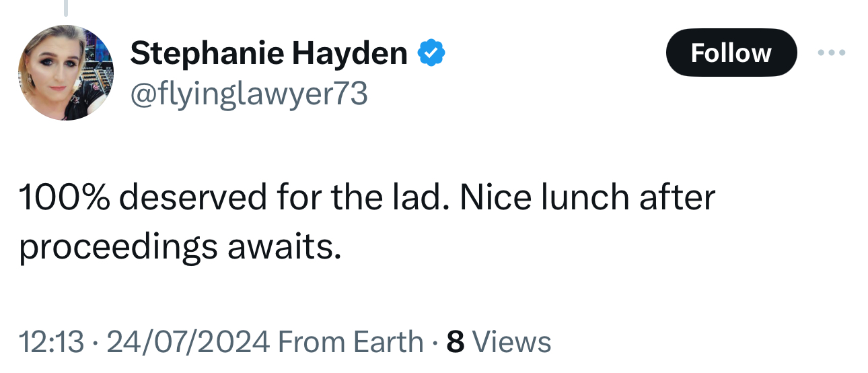Viewport: 868px width, 373px height.
Task: Click the "From Earth" location label
Action: (350, 341)
